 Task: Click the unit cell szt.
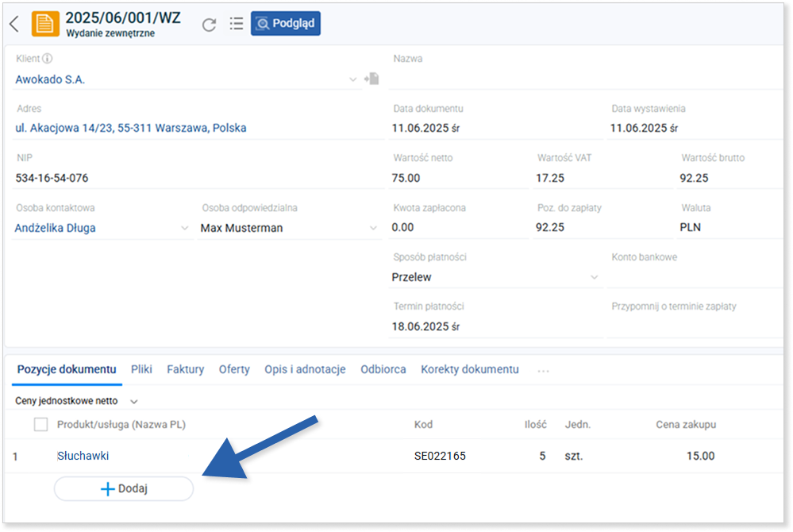click(x=574, y=456)
